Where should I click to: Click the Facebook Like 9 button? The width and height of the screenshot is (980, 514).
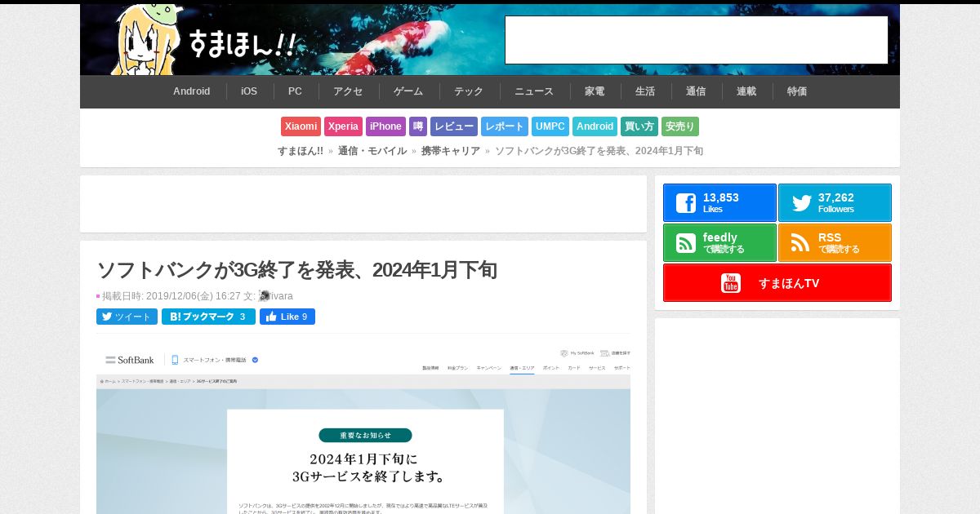287,317
